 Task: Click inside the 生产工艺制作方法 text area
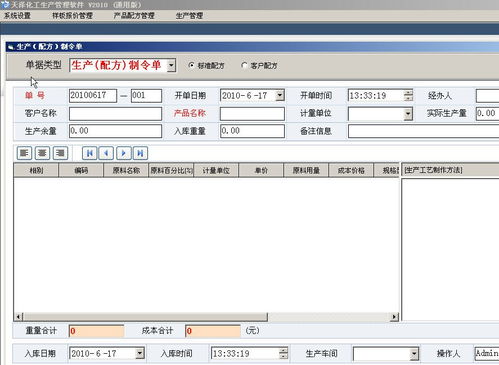451,249
